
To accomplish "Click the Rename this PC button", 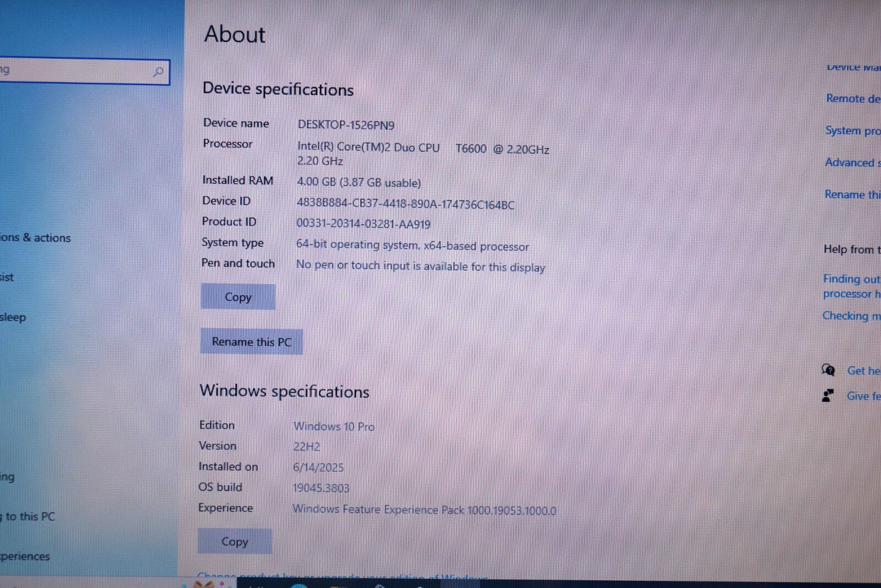I will [251, 341].
